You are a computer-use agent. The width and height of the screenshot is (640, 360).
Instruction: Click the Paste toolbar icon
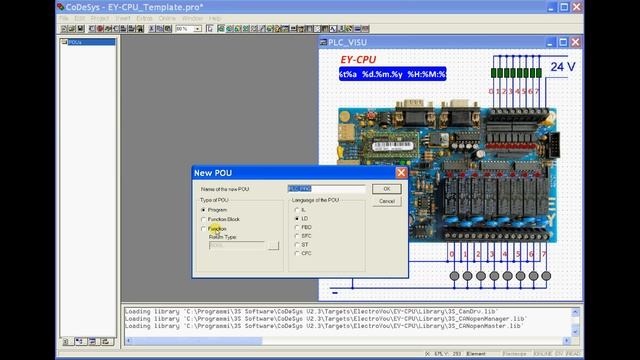pos(168,29)
